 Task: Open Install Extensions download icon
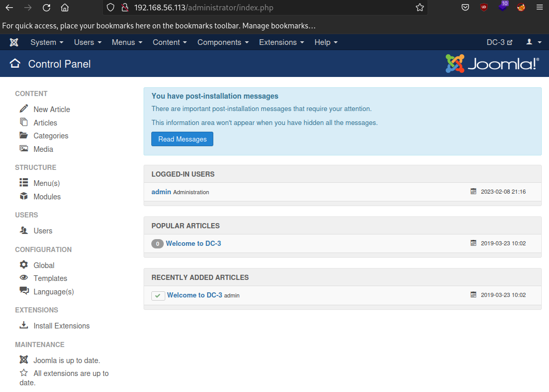pos(24,325)
